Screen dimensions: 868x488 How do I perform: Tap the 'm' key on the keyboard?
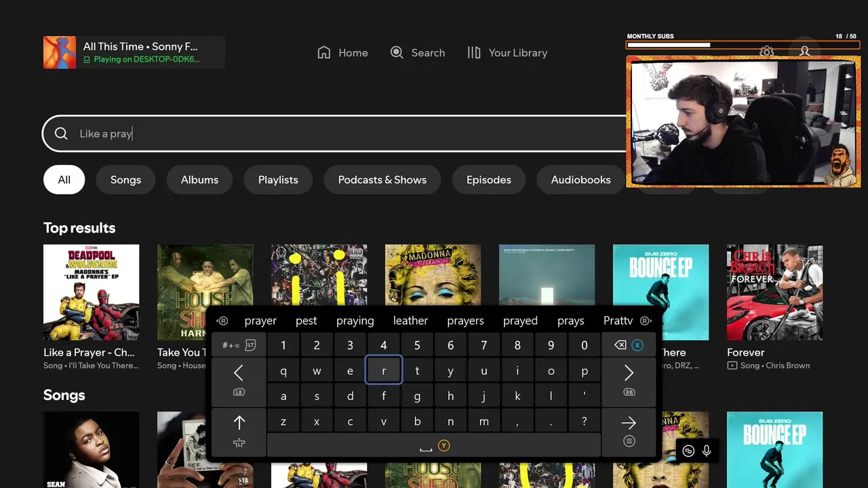(x=484, y=421)
